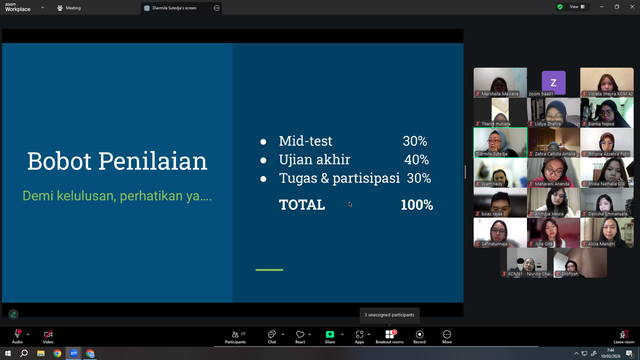Unmute with the Audio microphone icon
Screen dimensions: 640x360
17,334
